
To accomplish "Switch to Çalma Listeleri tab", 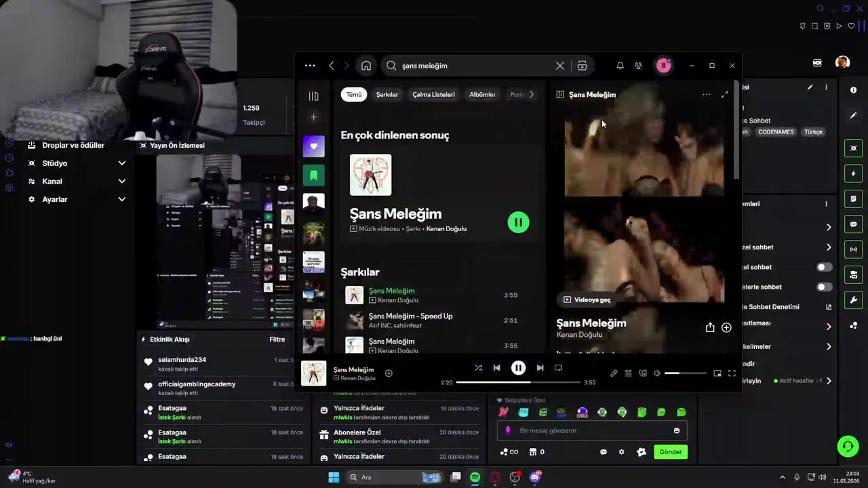I will click(x=433, y=95).
